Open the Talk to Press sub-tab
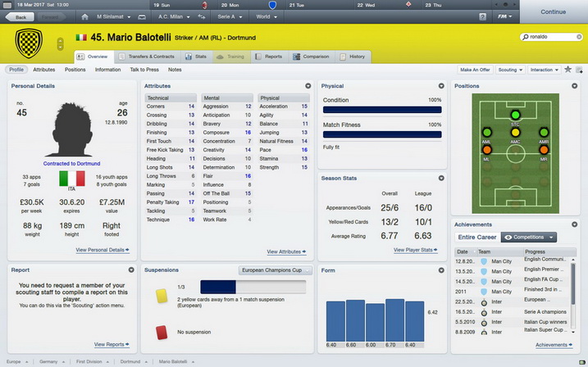 pyautogui.click(x=144, y=70)
